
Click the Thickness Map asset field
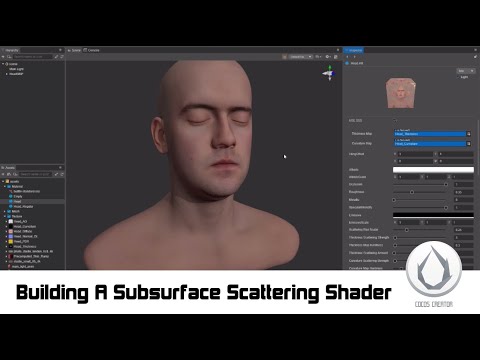click(x=430, y=134)
